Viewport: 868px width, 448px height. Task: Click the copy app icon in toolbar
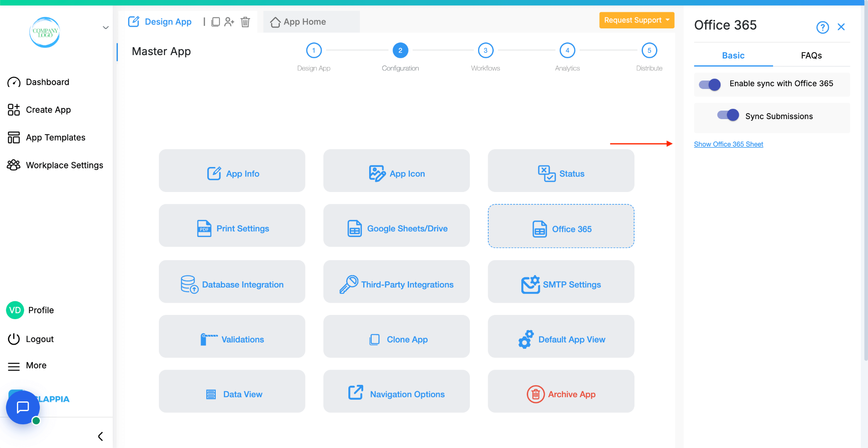216,22
